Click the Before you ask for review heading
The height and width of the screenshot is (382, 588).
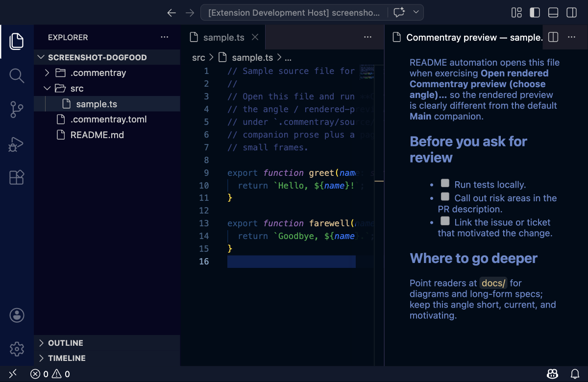point(468,149)
